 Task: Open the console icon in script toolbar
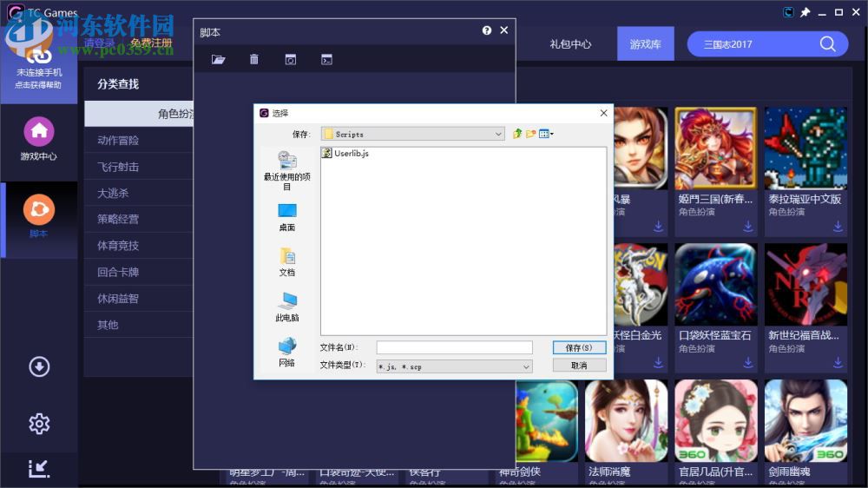click(326, 59)
